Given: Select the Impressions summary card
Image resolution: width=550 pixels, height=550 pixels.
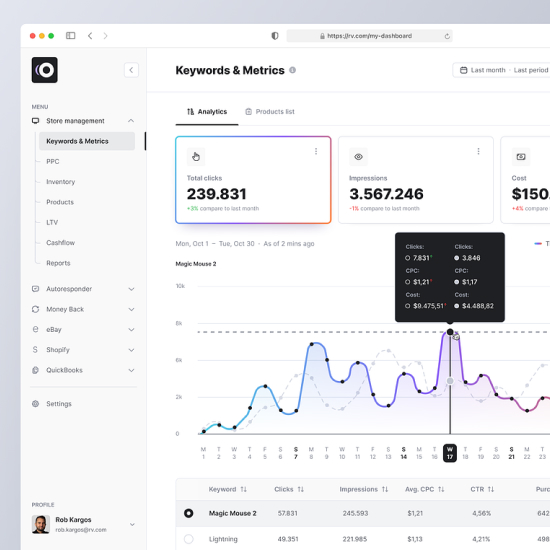Looking at the screenshot, I should pos(416,180).
